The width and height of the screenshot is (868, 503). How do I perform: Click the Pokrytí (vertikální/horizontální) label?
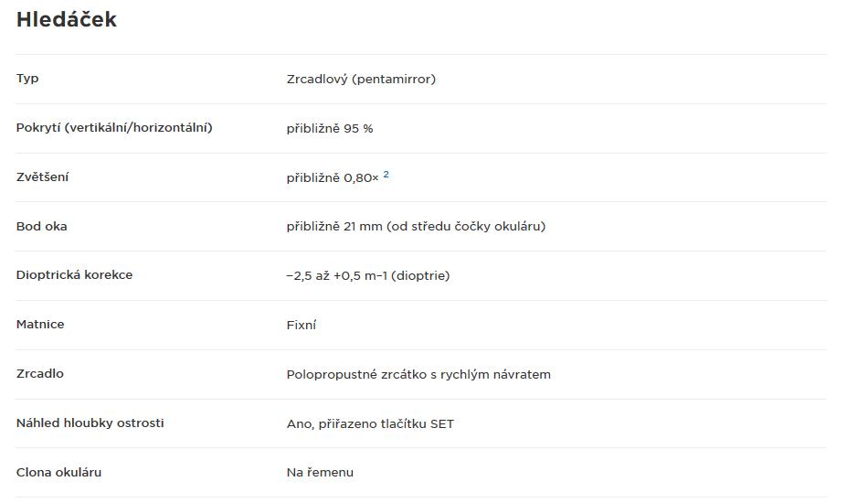(x=114, y=128)
